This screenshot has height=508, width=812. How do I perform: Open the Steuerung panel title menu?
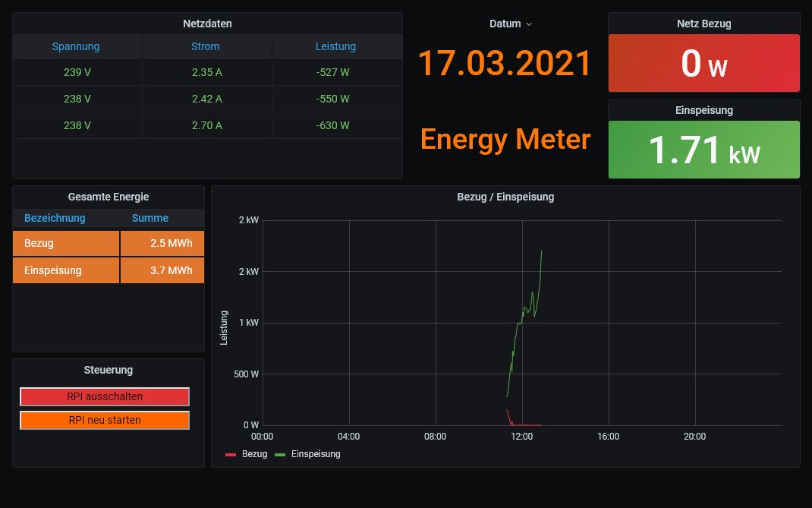pyautogui.click(x=109, y=370)
